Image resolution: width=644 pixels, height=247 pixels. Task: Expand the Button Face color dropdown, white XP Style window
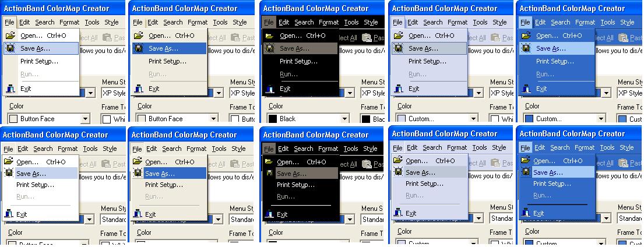pos(85,119)
